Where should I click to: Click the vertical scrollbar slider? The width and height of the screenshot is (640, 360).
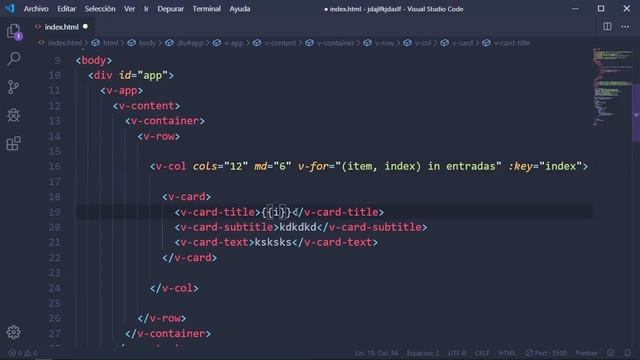point(636,112)
